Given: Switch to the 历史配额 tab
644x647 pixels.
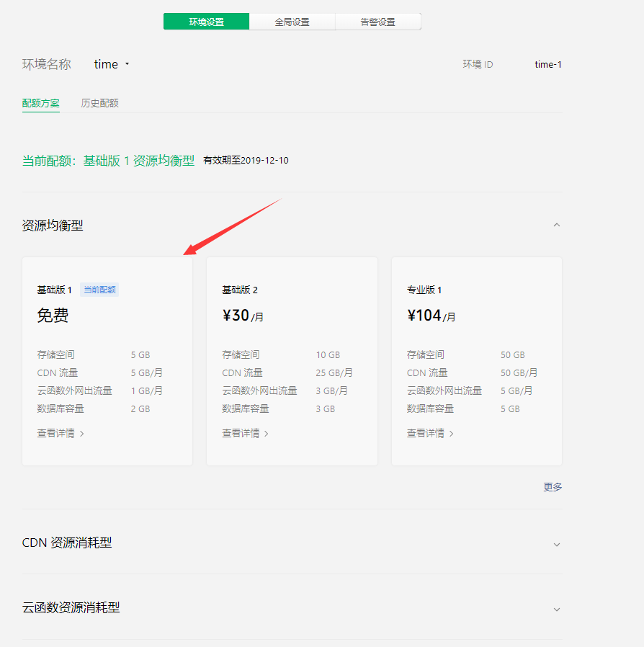Looking at the screenshot, I should (99, 103).
